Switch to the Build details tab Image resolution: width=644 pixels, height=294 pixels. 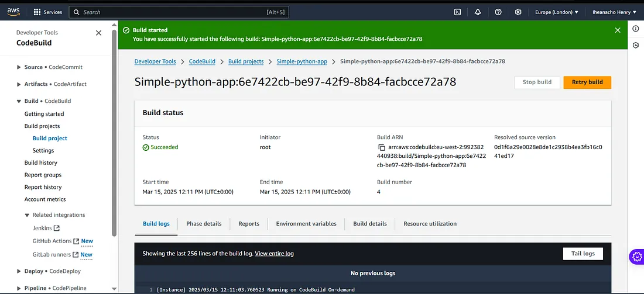pos(370,224)
